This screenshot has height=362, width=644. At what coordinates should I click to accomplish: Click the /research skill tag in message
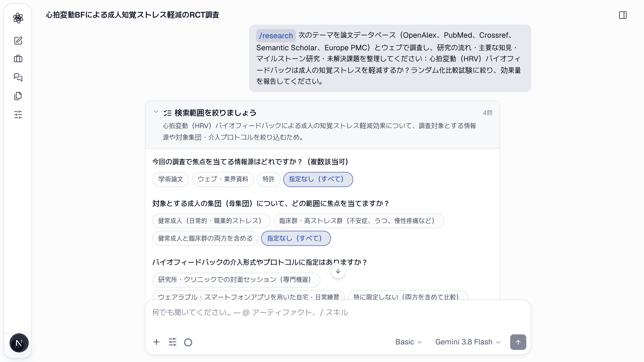(276, 36)
